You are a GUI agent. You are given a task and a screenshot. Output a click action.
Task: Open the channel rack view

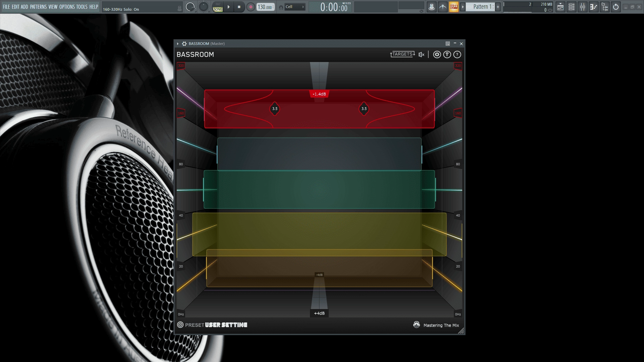click(x=572, y=7)
